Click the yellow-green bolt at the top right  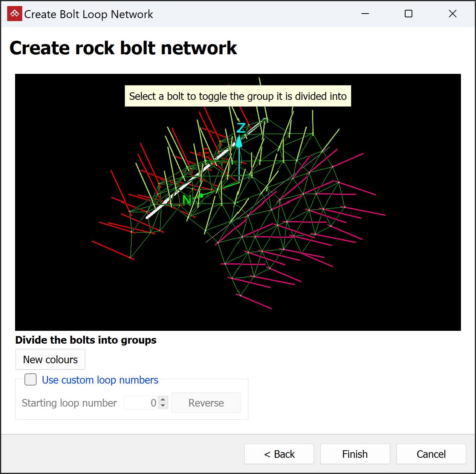[x=331, y=141]
